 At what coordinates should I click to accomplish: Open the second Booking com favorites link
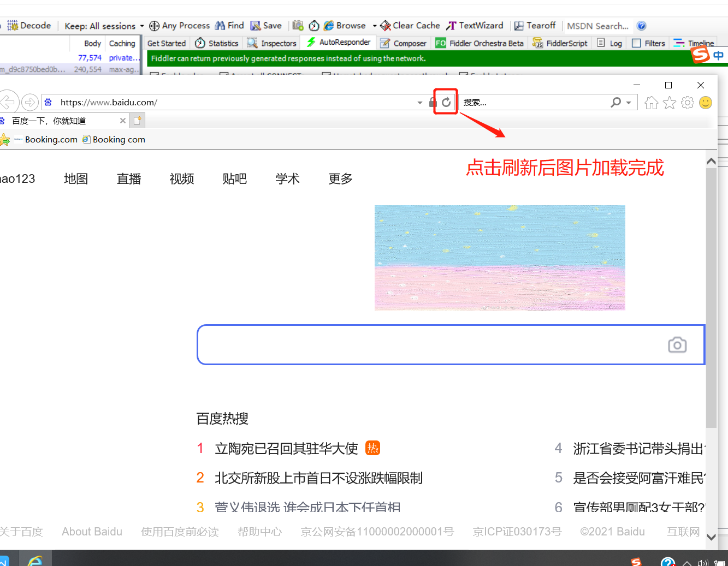[x=114, y=140]
